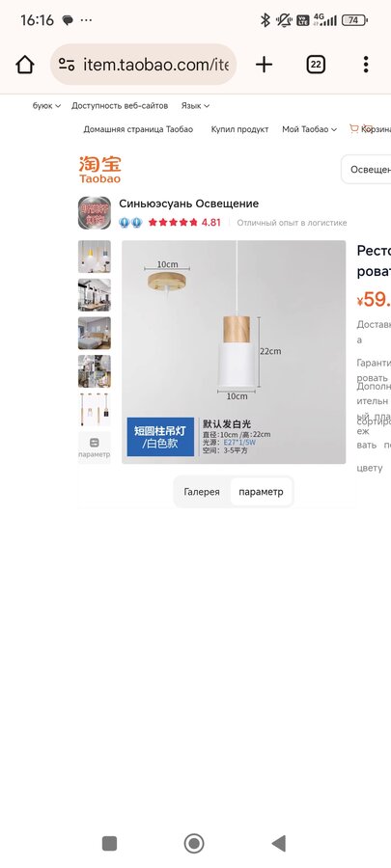Expand the Мой Таобао dropdown

[x=309, y=129]
